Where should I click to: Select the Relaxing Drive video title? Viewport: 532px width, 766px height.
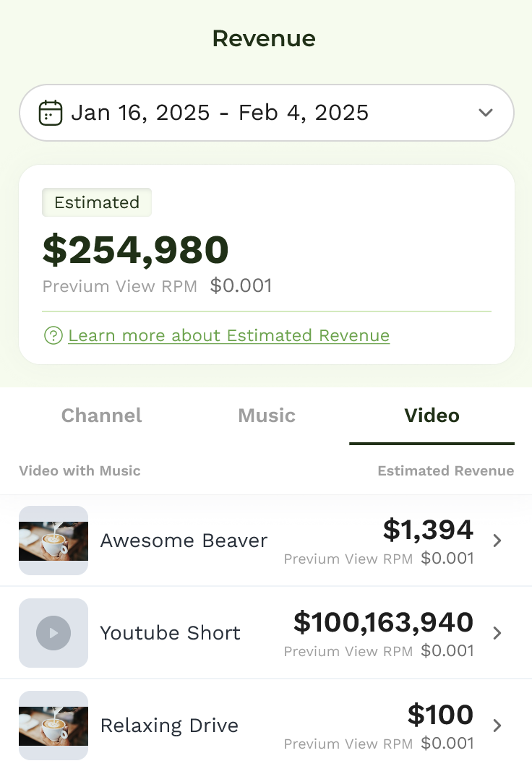point(169,726)
